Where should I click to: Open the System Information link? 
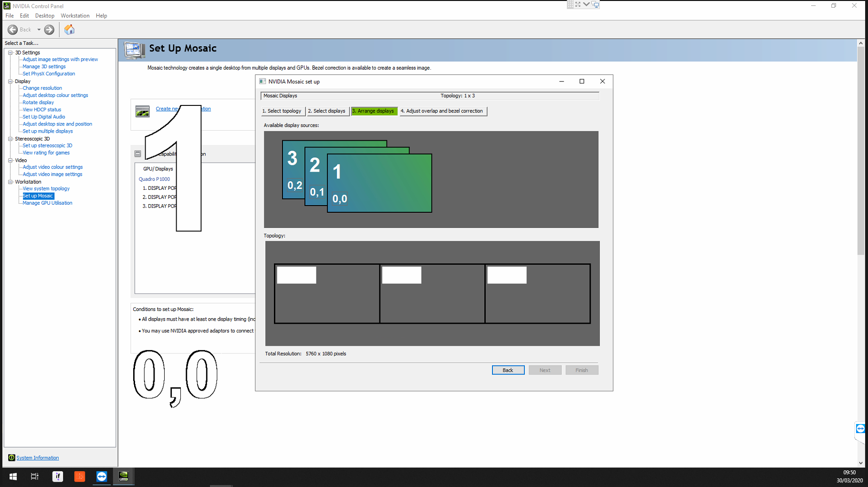tap(38, 458)
